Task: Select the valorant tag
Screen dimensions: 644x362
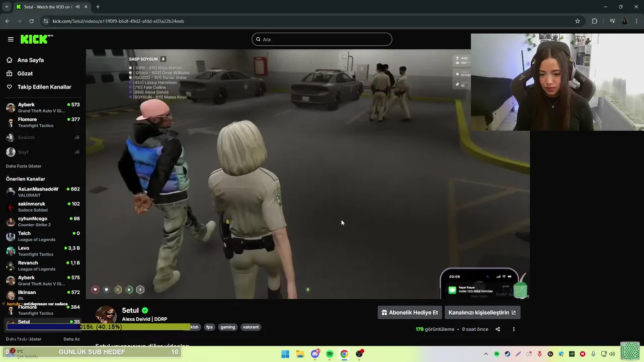Action: coord(251,327)
